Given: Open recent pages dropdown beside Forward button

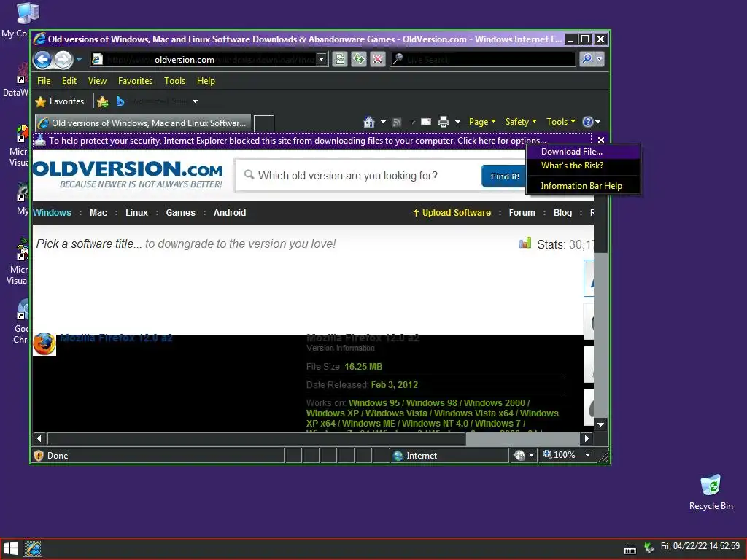Looking at the screenshot, I should pos(79,60).
